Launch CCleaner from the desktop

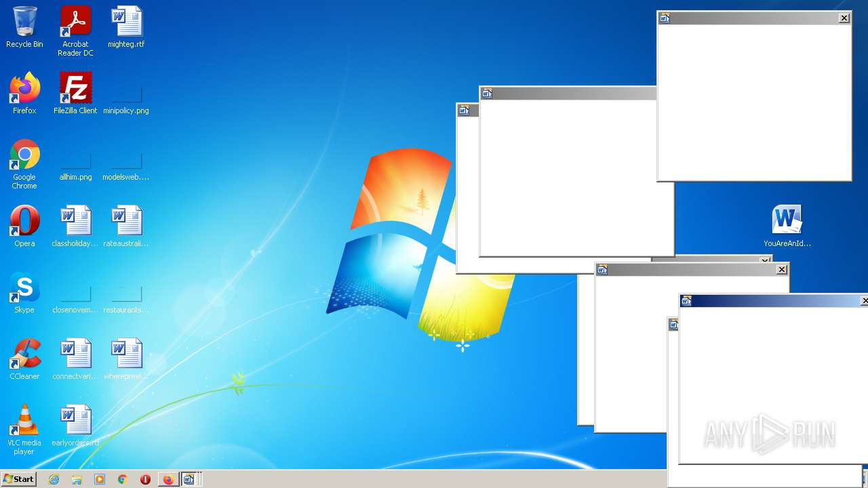coord(24,359)
